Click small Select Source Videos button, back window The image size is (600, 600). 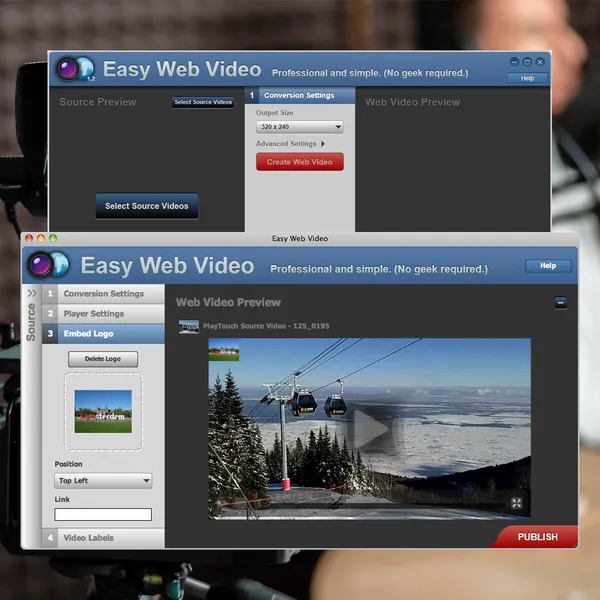click(203, 102)
